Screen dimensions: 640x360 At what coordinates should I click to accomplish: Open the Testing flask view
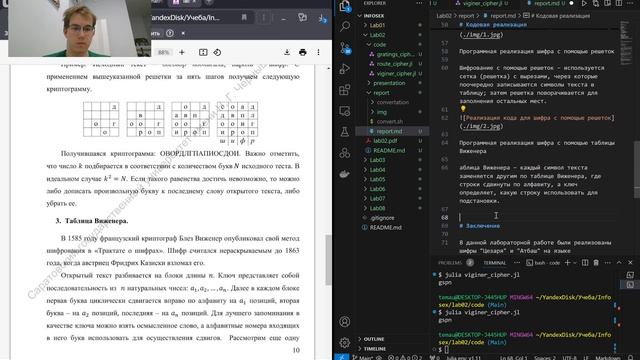345,131
